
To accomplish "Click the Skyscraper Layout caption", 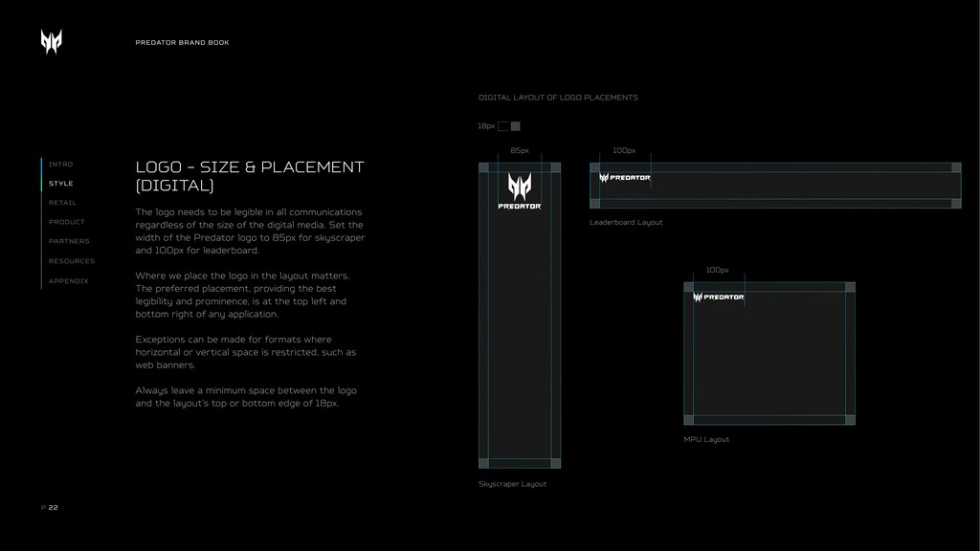I will (512, 484).
